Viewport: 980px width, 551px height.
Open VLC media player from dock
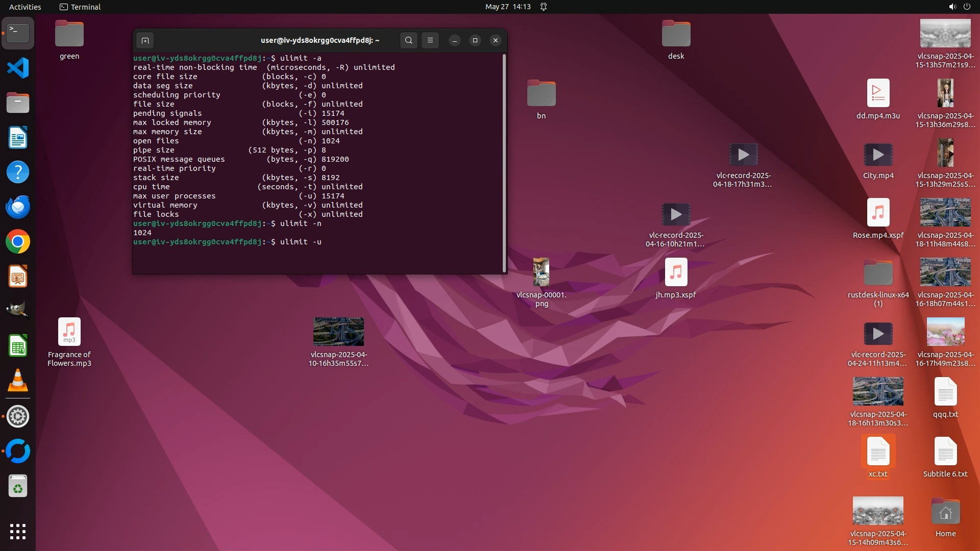click(18, 381)
